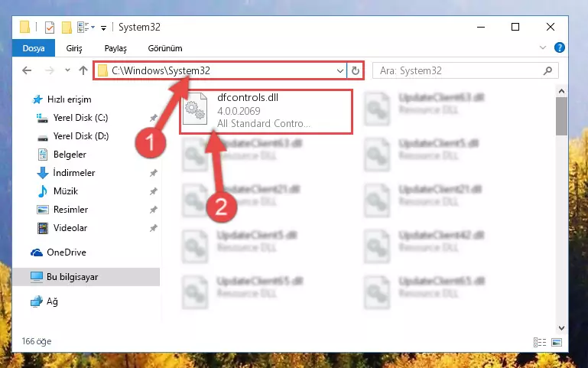Image resolution: width=588 pixels, height=368 pixels.
Task: Switch to details view icon in status bar
Action: [x=540, y=342]
